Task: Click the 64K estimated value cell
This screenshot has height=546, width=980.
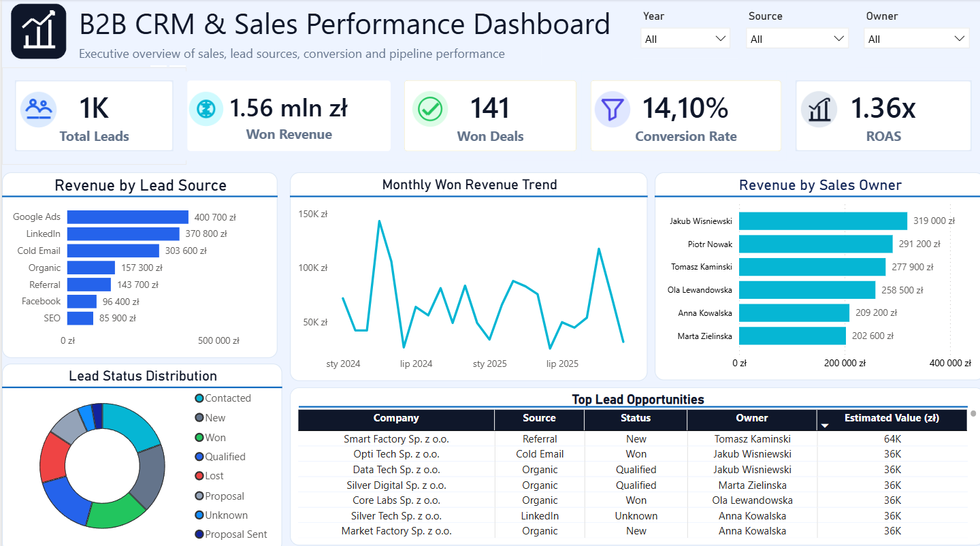Action: 892,439
